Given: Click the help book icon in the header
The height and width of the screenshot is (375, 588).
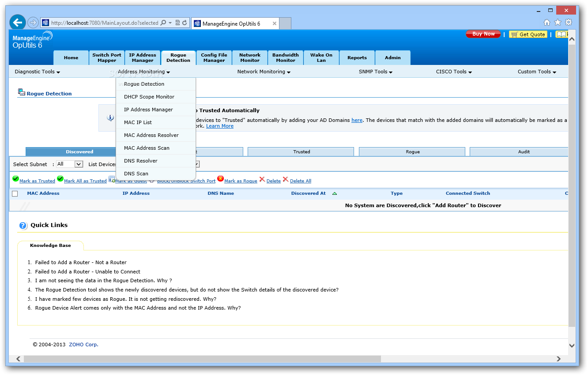Looking at the screenshot, I should pyautogui.click(x=561, y=34).
